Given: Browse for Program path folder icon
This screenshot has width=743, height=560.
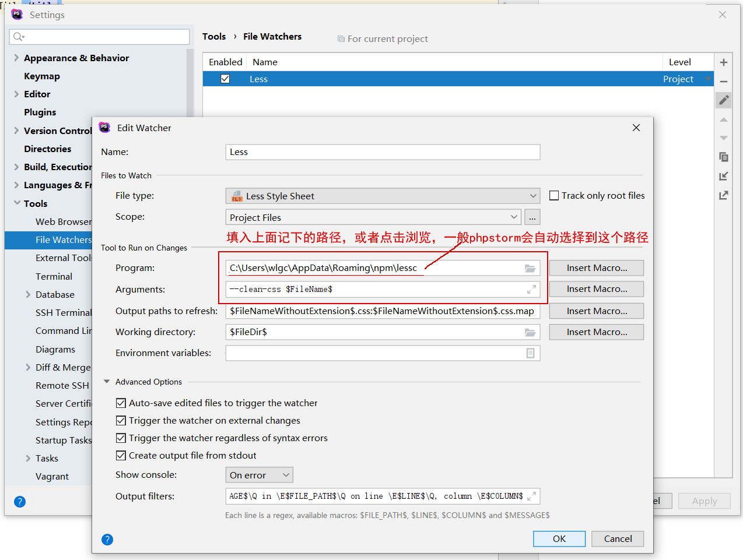Looking at the screenshot, I should pos(530,268).
